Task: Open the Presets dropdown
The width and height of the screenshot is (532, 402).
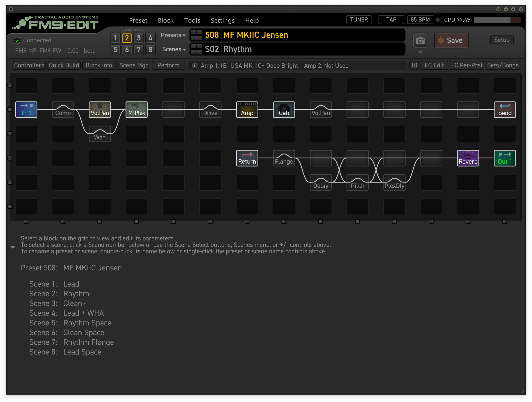Action: click(x=173, y=35)
